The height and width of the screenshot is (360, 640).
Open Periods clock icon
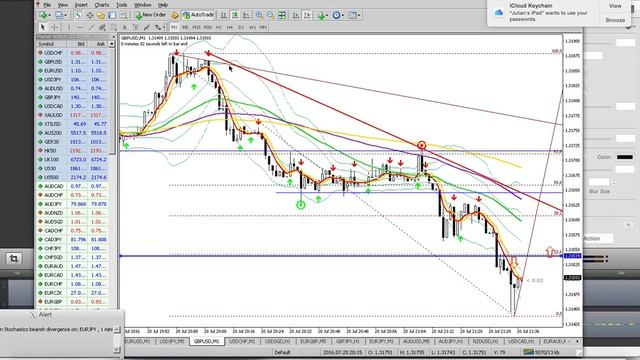tap(336, 15)
